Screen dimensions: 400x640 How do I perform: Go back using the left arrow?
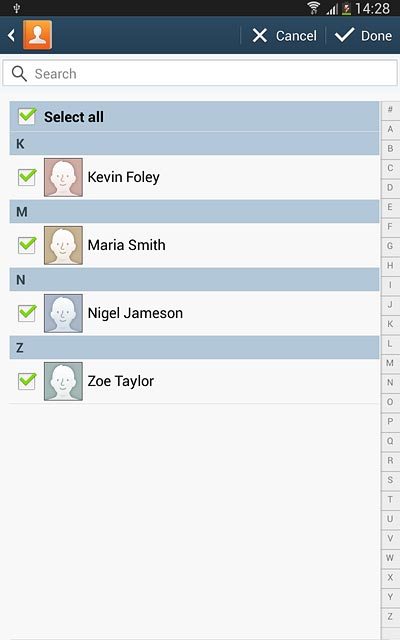(x=11, y=36)
